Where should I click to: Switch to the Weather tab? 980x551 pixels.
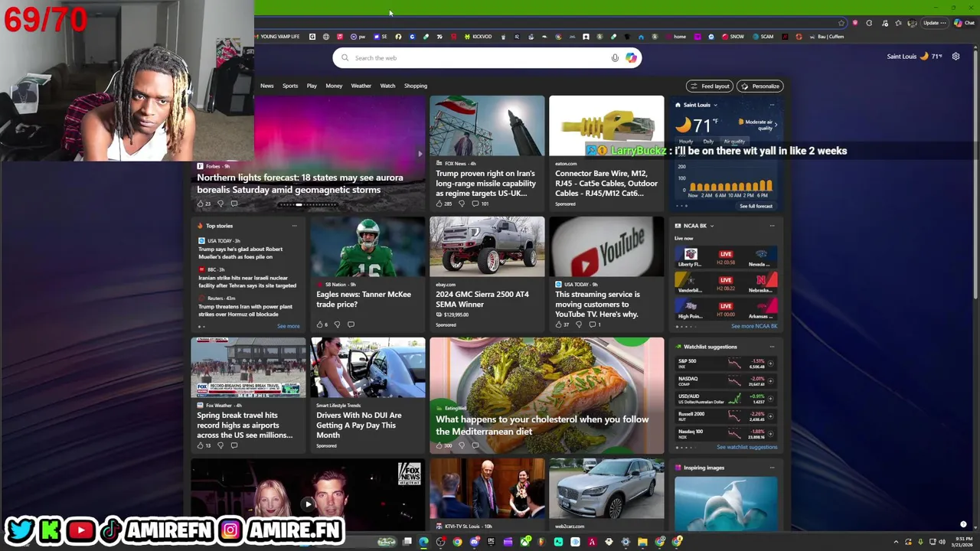tap(361, 86)
